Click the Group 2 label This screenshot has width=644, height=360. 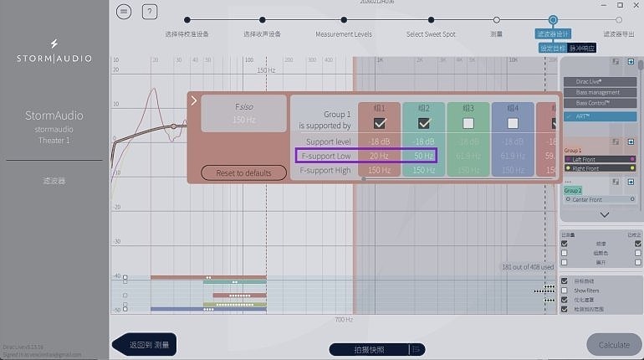point(573,191)
